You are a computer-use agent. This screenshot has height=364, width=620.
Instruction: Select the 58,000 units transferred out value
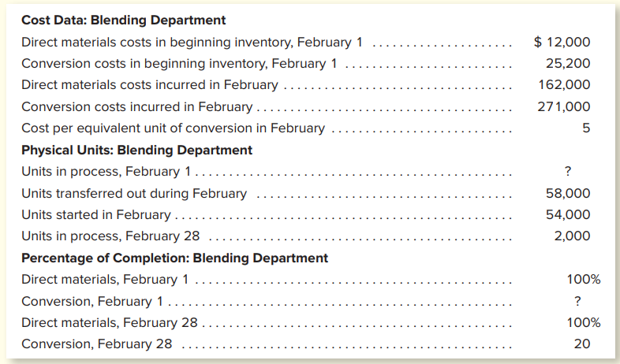(x=568, y=193)
